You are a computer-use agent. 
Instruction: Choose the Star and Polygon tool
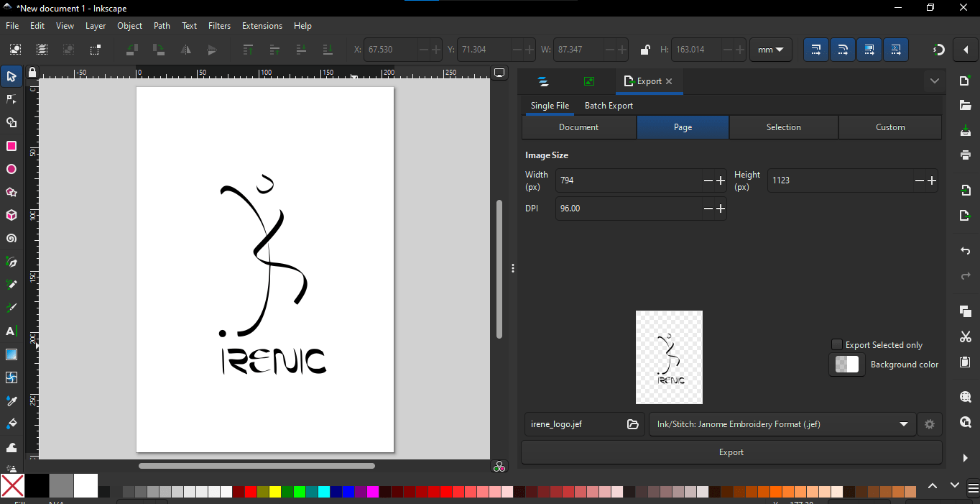[x=11, y=193]
